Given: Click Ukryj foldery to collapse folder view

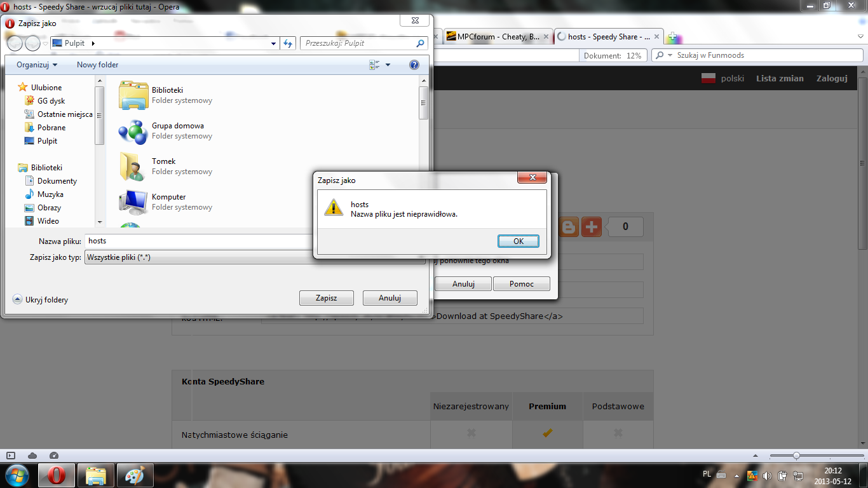Looking at the screenshot, I should click(x=41, y=300).
